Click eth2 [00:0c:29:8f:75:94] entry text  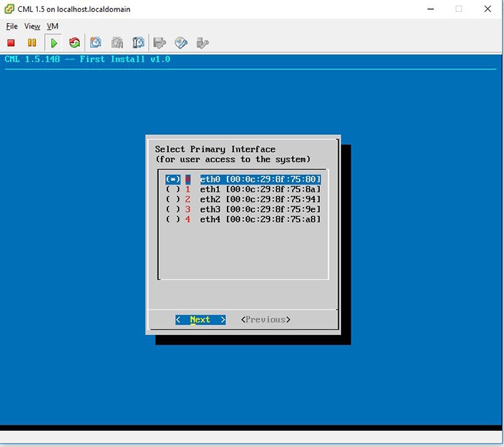coord(260,199)
